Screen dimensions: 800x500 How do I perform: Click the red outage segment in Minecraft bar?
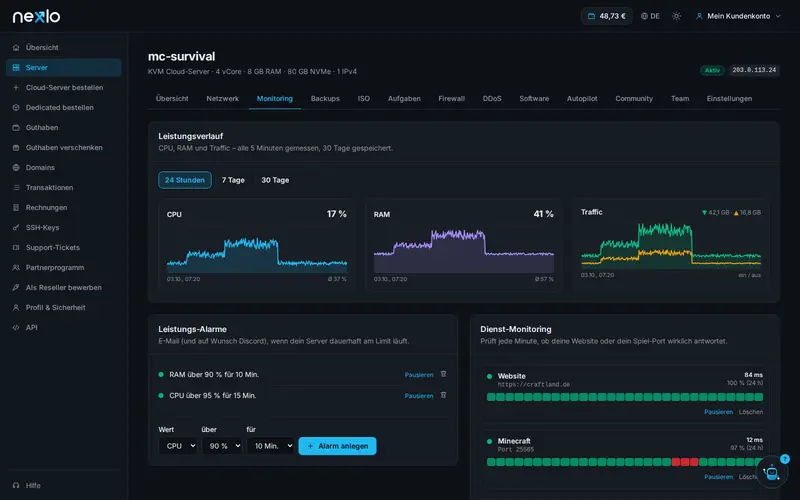coord(685,462)
